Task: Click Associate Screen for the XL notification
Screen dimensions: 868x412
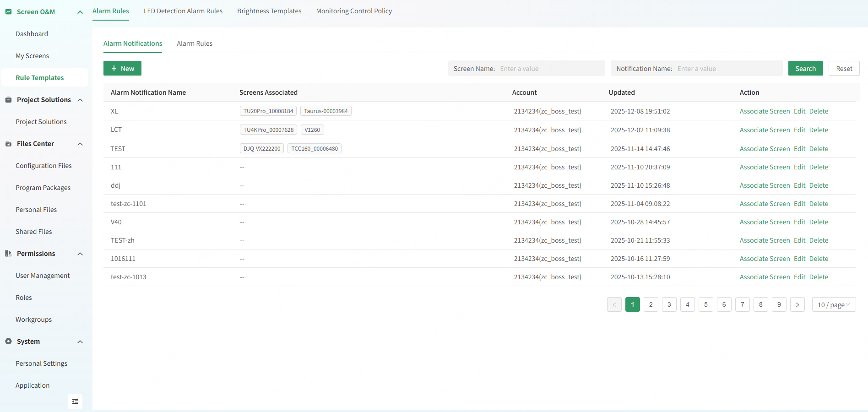Action: point(765,111)
